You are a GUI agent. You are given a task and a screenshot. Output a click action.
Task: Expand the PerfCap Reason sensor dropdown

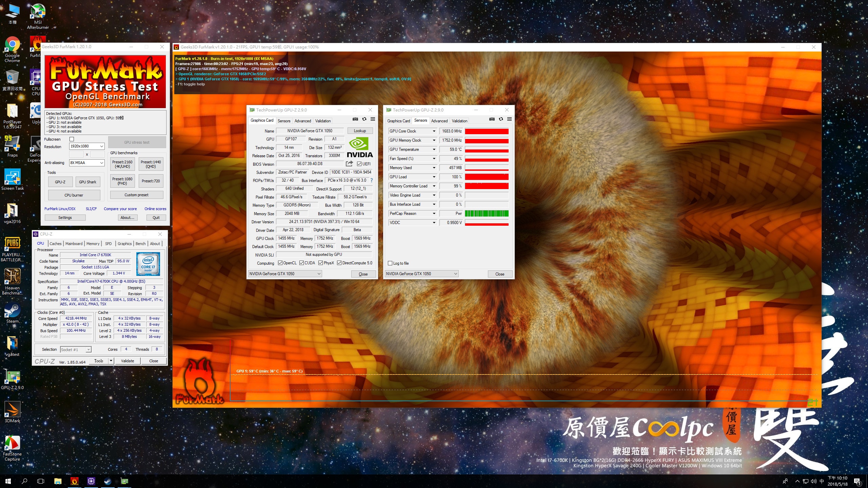coord(434,213)
